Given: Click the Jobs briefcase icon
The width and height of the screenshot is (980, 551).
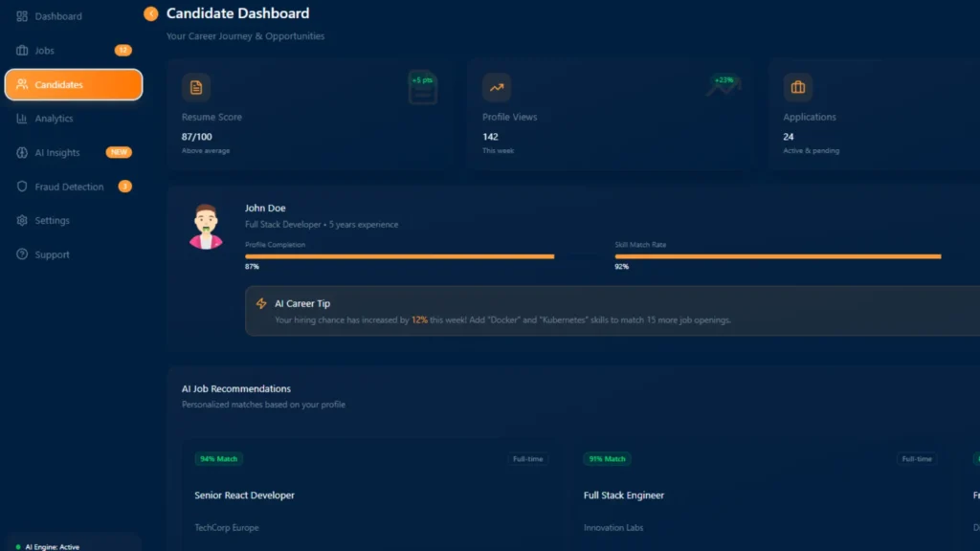Looking at the screenshot, I should (22, 51).
